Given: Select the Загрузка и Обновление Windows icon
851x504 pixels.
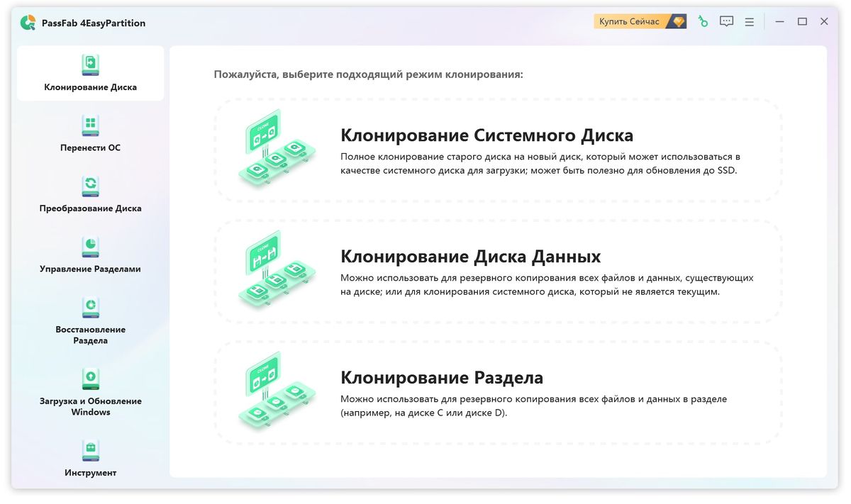Looking at the screenshot, I should tap(91, 379).
